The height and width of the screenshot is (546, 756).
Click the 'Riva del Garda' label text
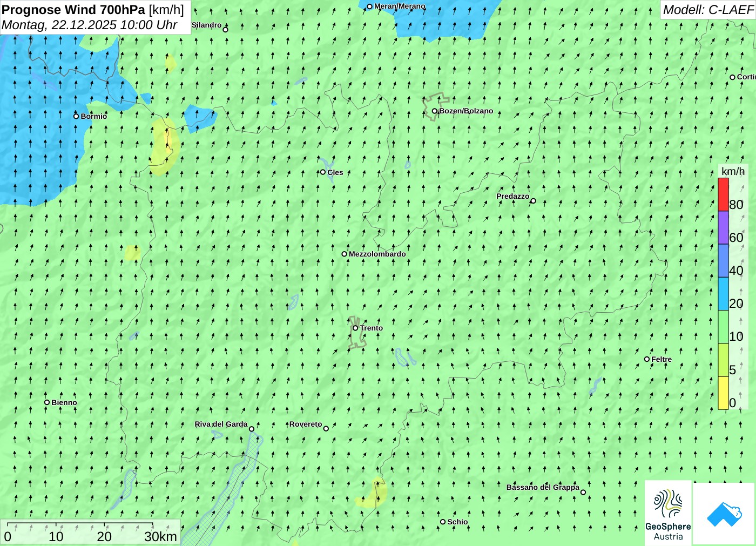[221, 424]
